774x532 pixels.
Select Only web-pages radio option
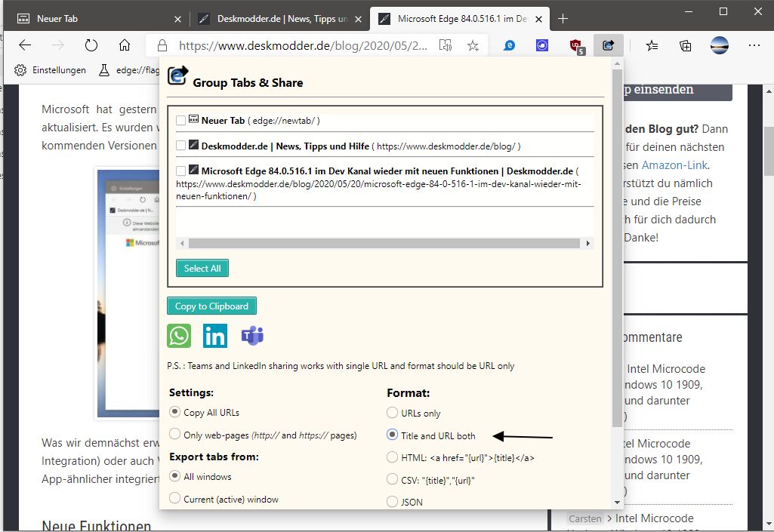[x=174, y=435]
